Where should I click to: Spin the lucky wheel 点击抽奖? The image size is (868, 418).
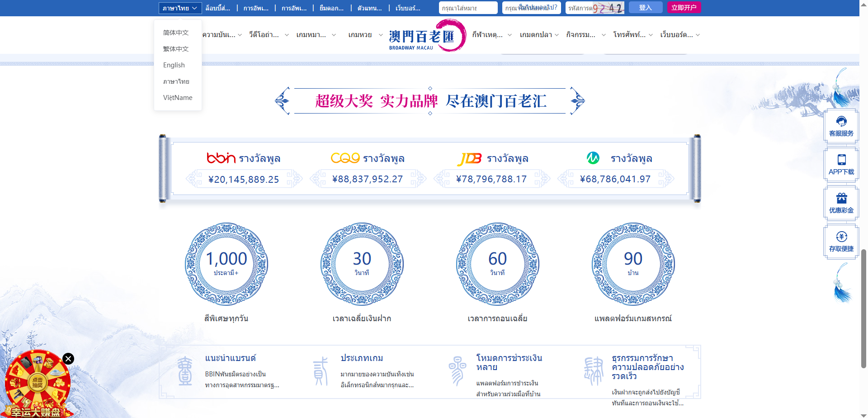point(38,383)
